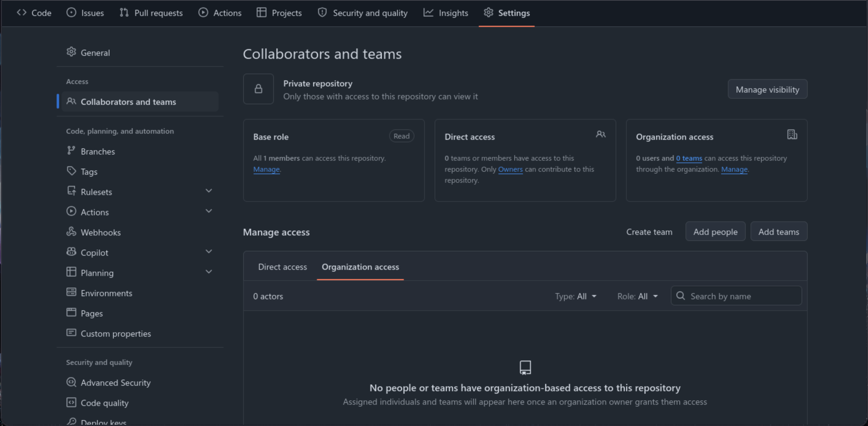
Task: Click the 0 teams link
Action: pos(689,158)
